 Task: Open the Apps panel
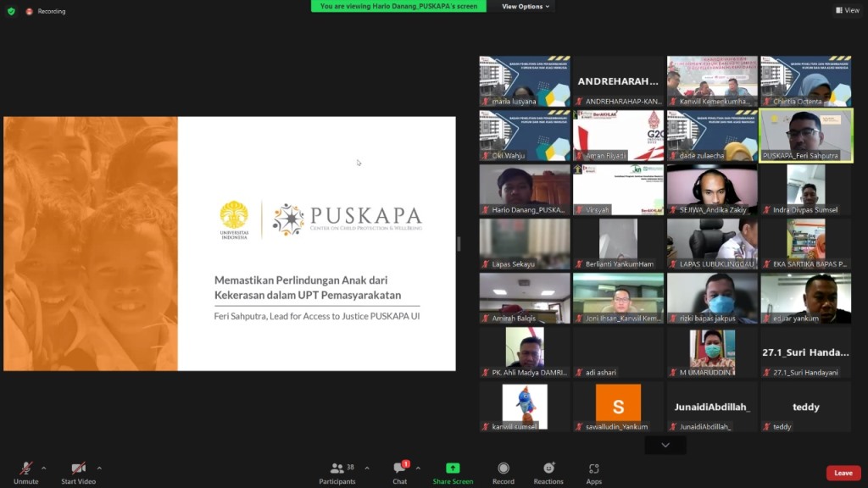point(594,469)
